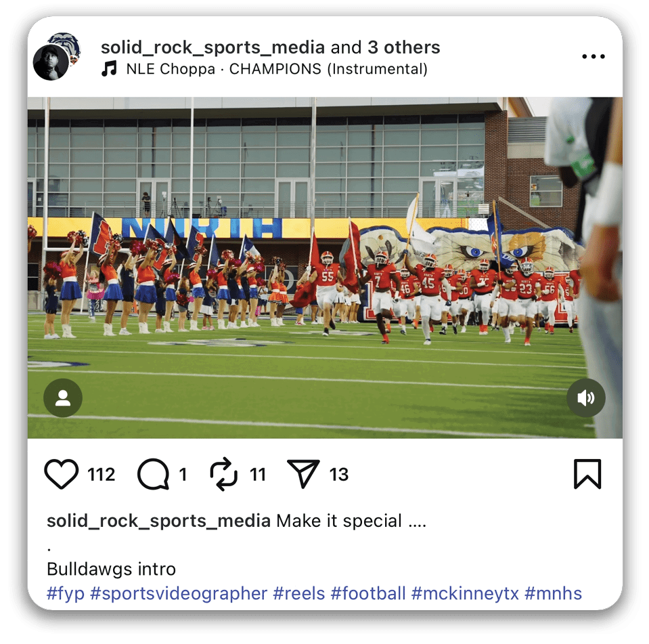Repost using the circular arrows icon
This screenshot has width=649, height=644.
coord(223,474)
